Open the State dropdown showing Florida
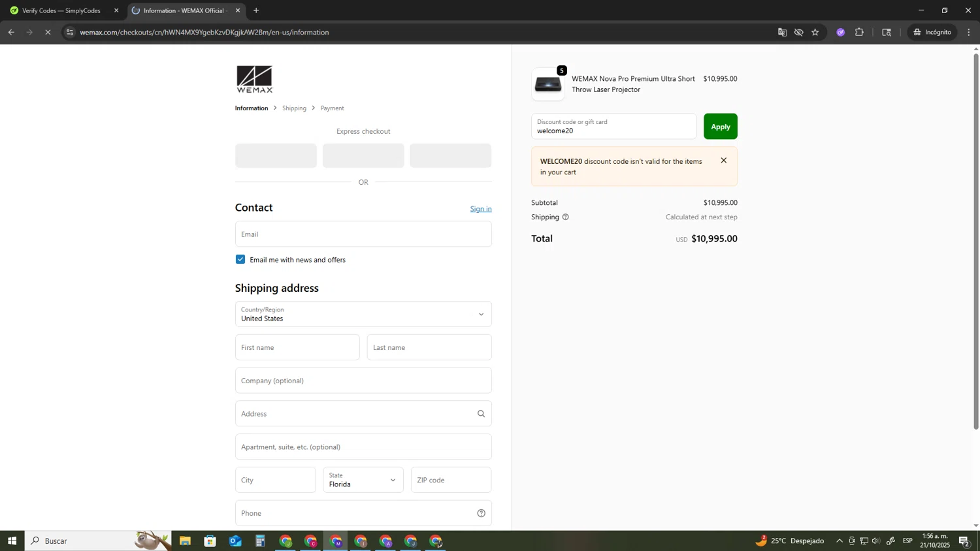The width and height of the screenshot is (980, 551). coord(363,480)
